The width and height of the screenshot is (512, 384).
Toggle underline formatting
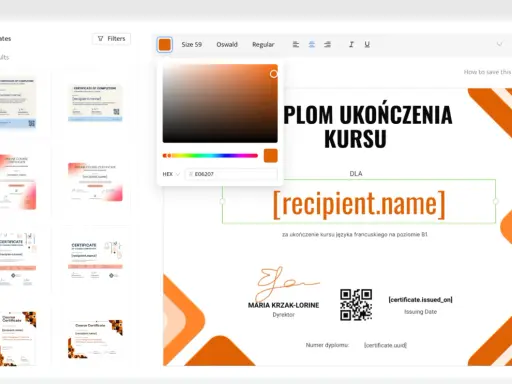(x=367, y=44)
